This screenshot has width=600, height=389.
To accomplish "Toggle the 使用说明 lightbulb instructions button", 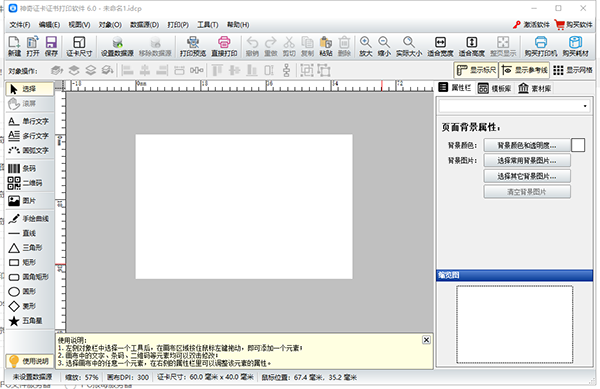I will [x=30, y=361].
